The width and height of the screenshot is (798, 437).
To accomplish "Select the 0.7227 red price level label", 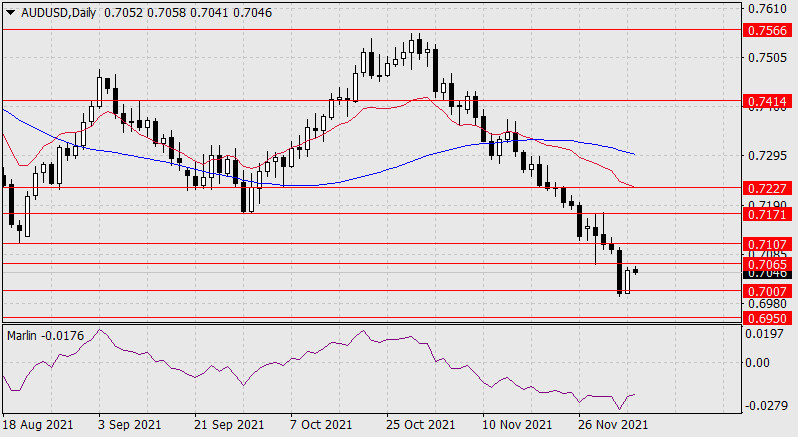I will (x=767, y=188).
